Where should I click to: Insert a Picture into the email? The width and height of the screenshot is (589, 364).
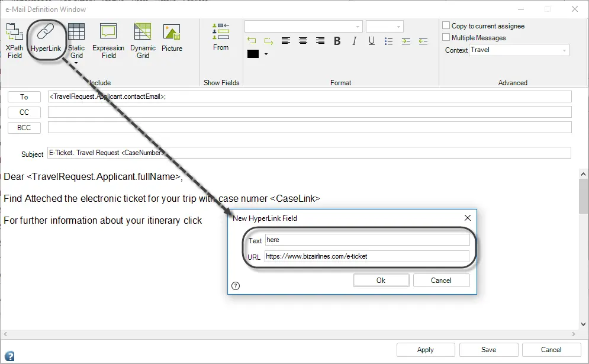(172, 37)
